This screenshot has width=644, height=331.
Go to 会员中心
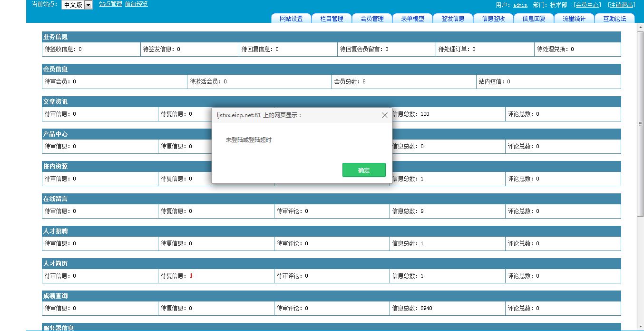click(587, 5)
